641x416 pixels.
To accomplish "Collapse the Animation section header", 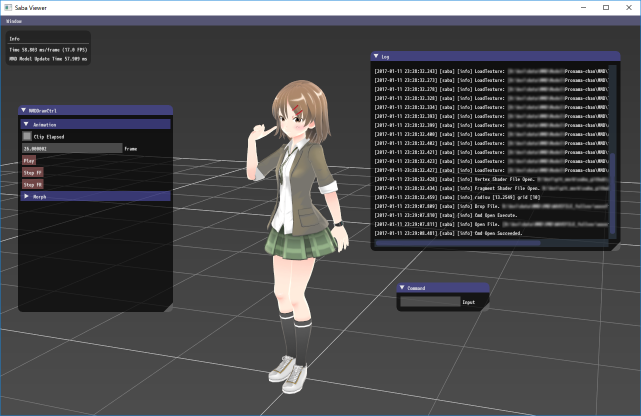I will (96, 124).
